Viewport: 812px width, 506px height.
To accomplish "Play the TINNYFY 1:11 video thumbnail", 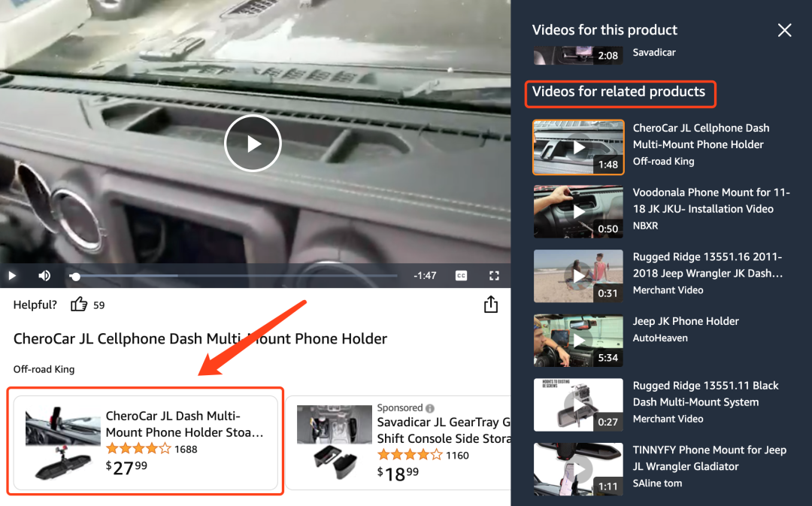I will [x=578, y=468].
